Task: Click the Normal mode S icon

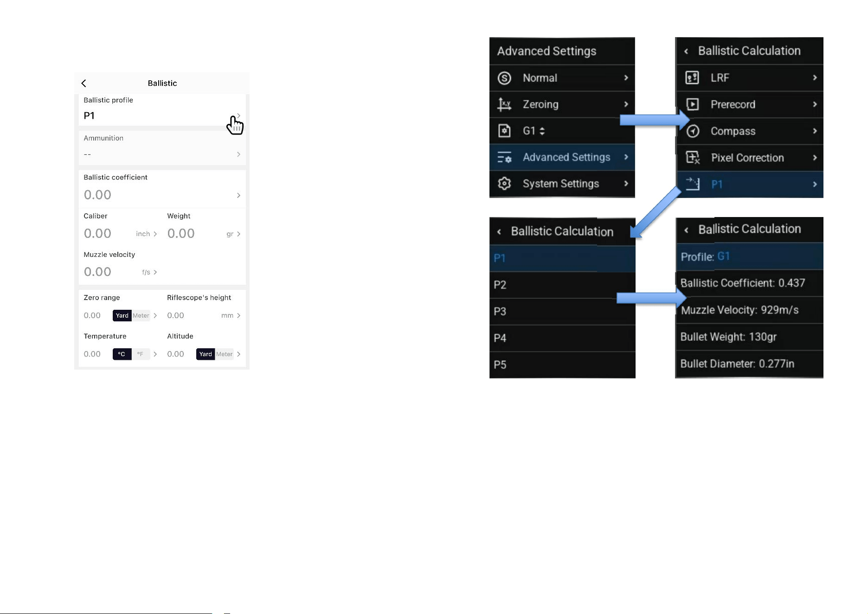Action: [x=504, y=78]
